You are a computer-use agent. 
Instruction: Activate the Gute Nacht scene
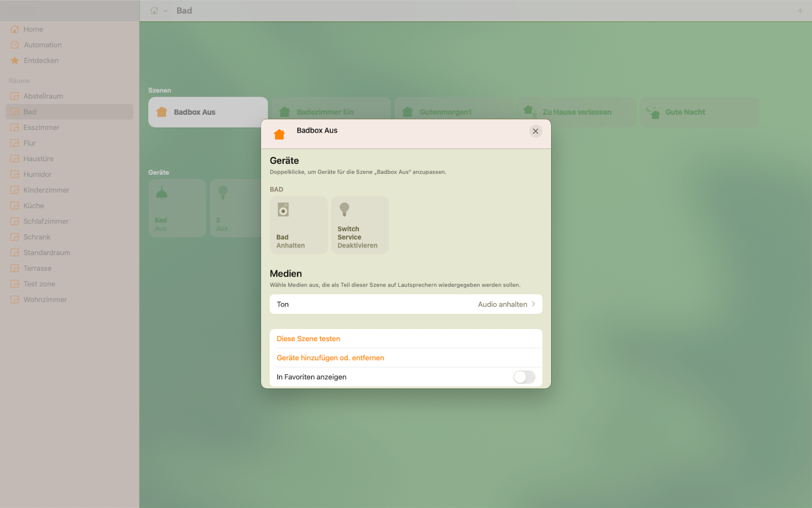tap(699, 112)
